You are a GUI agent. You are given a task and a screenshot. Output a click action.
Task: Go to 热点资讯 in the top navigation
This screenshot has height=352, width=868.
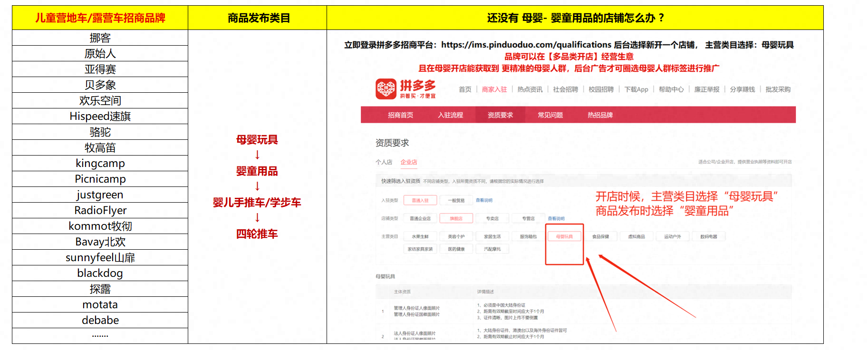[x=530, y=89]
